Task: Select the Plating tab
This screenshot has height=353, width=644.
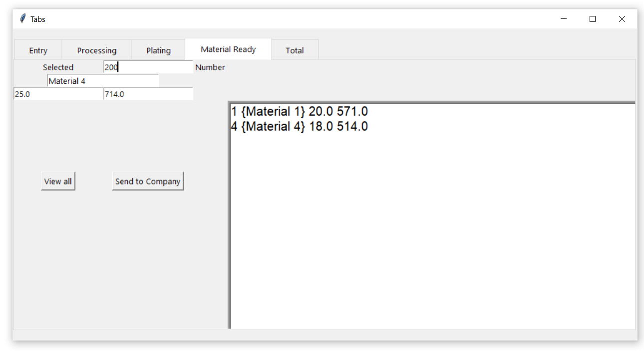Action: click(158, 50)
